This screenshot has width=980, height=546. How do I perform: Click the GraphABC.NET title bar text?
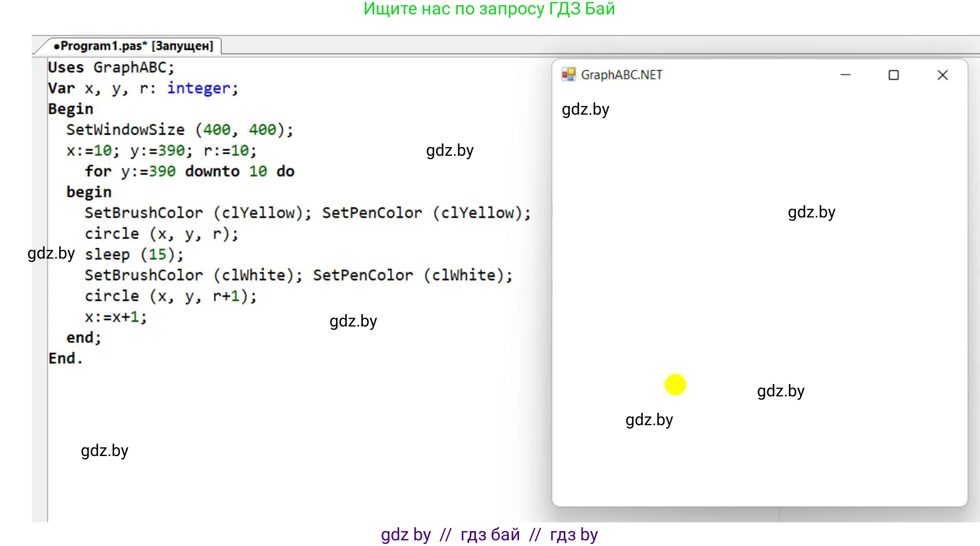[621, 75]
